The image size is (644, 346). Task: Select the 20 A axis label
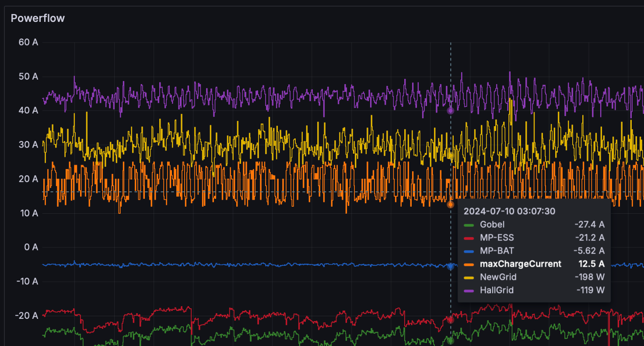pyautogui.click(x=28, y=179)
